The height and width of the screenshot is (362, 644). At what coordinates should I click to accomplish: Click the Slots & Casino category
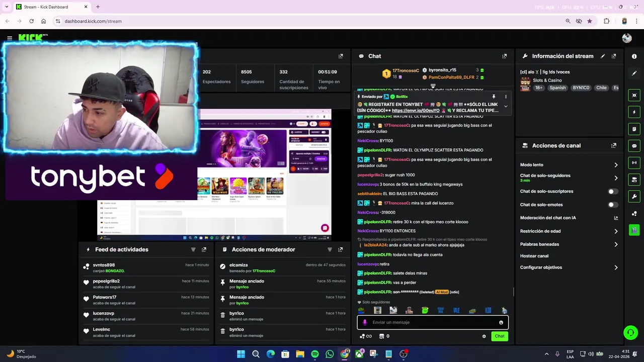pos(547,80)
